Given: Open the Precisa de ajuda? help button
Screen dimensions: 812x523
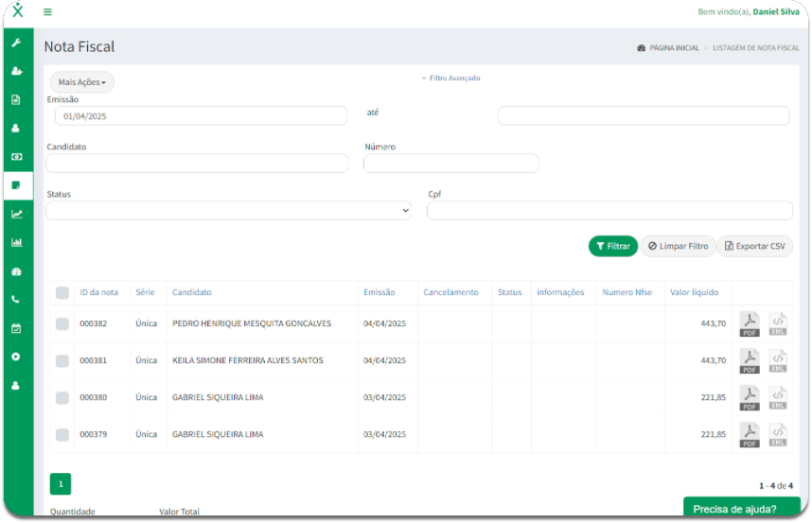Looking at the screenshot, I should 742,507.
